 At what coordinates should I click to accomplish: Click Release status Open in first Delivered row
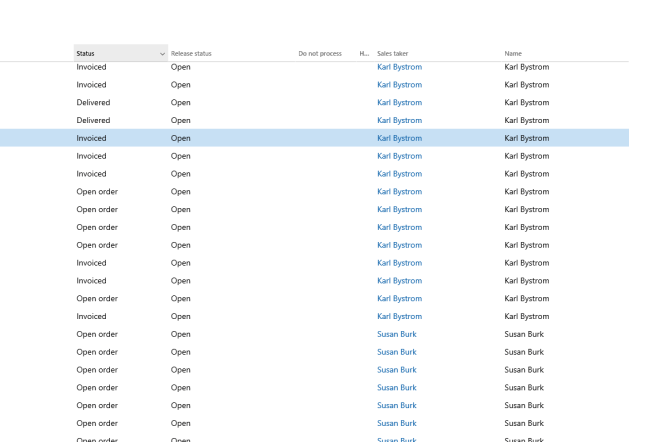coord(180,102)
